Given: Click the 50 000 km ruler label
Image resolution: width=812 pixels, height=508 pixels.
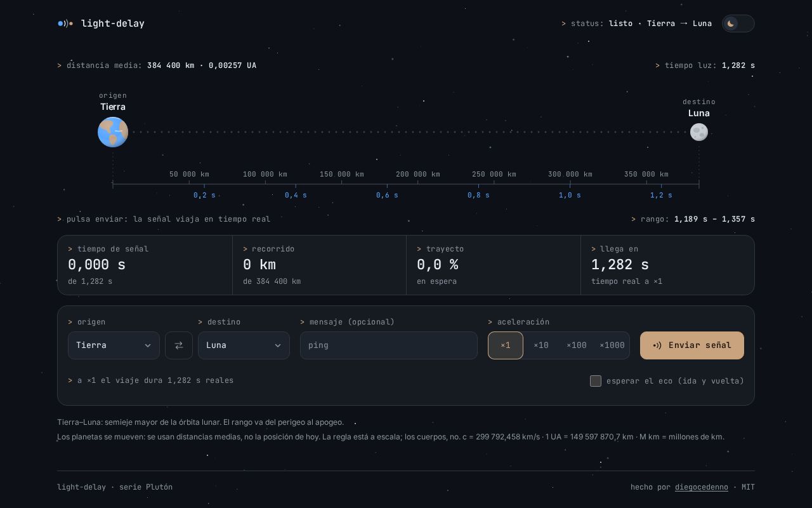Looking at the screenshot, I should coord(189,174).
